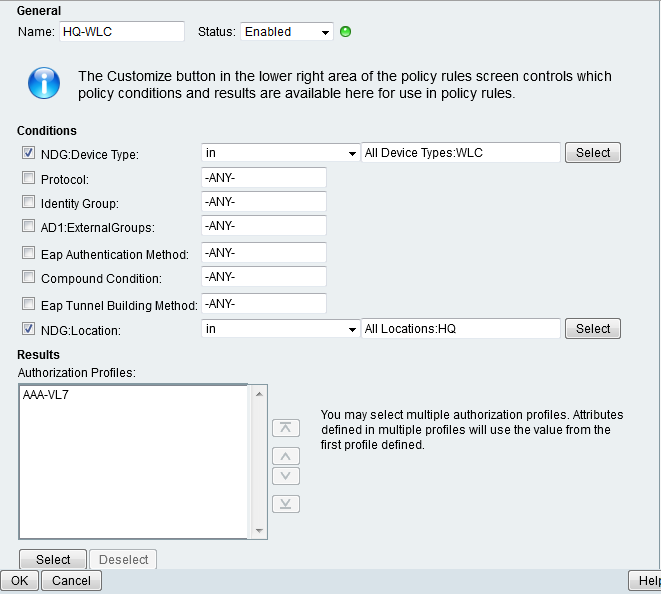Open the Status dropdown
The width and height of the screenshot is (661, 594).
[287, 32]
